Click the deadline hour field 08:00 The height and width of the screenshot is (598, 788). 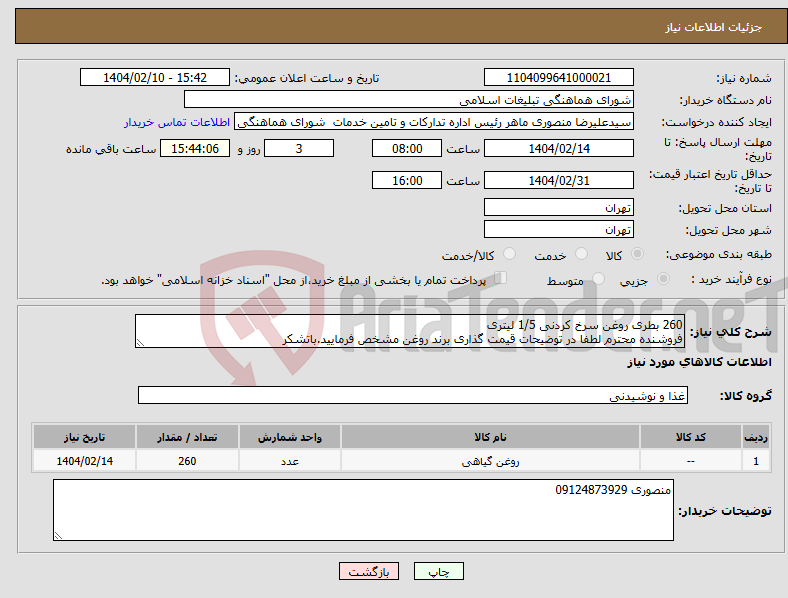click(407, 148)
